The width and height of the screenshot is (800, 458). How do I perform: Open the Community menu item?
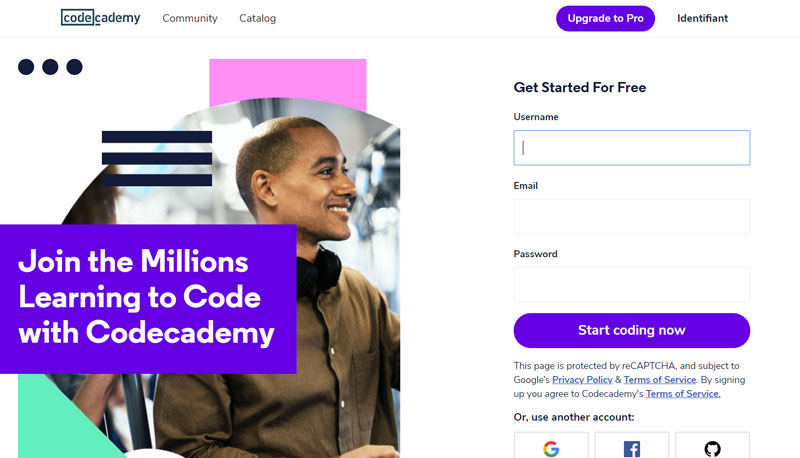point(190,18)
